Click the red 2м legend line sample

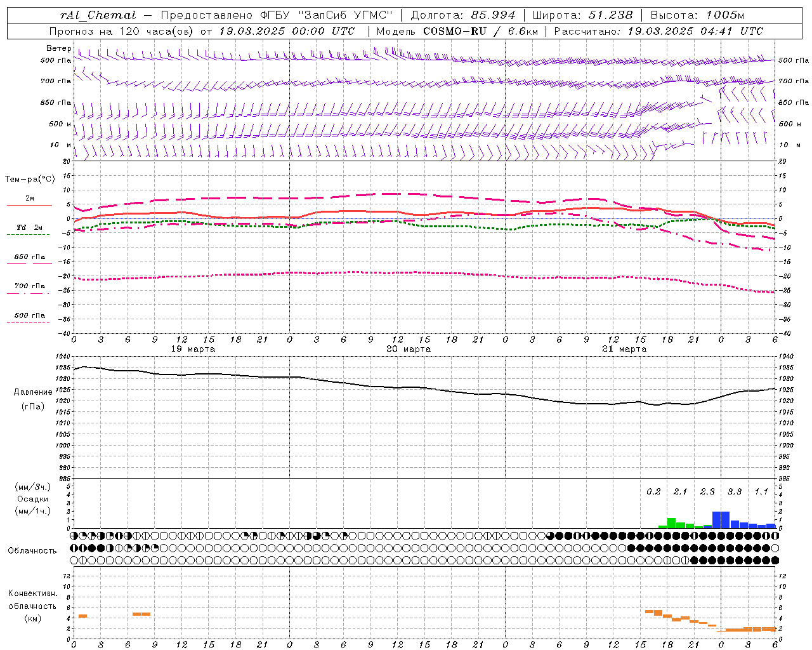pyautogui.click(x=29, y=205)
